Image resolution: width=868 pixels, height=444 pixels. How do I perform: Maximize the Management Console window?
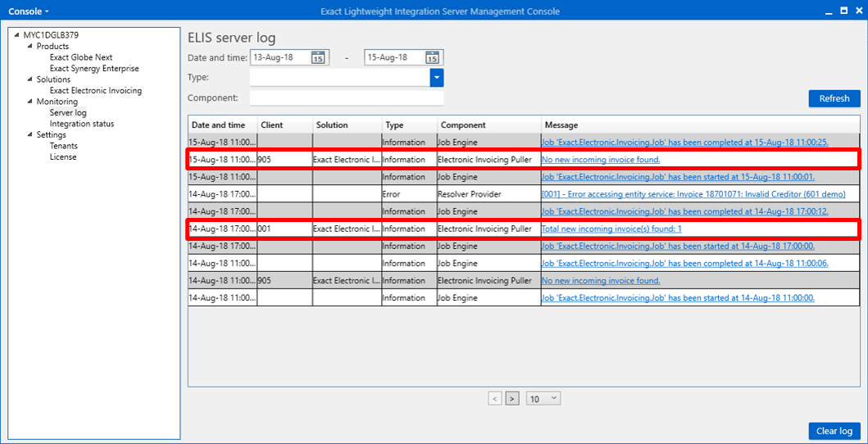[843, 11]
